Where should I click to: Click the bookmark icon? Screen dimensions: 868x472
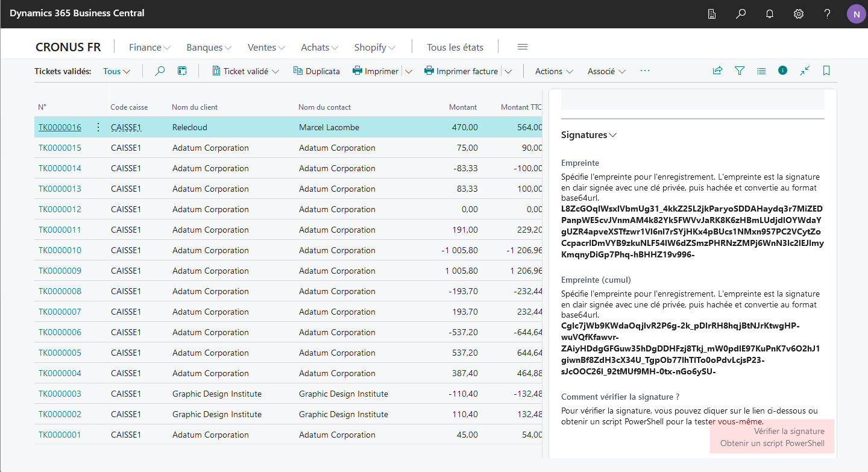pyautogui.click(x=826, y=71)
